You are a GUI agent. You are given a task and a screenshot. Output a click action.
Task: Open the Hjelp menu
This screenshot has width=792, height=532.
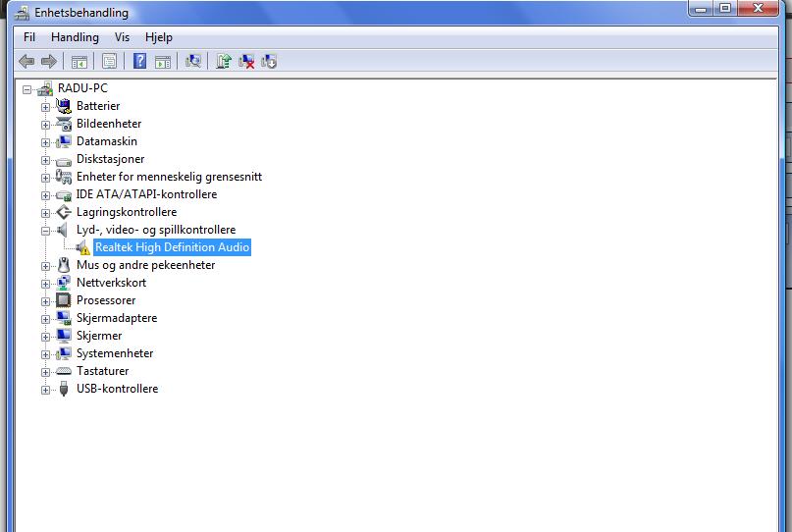[159, 37]
